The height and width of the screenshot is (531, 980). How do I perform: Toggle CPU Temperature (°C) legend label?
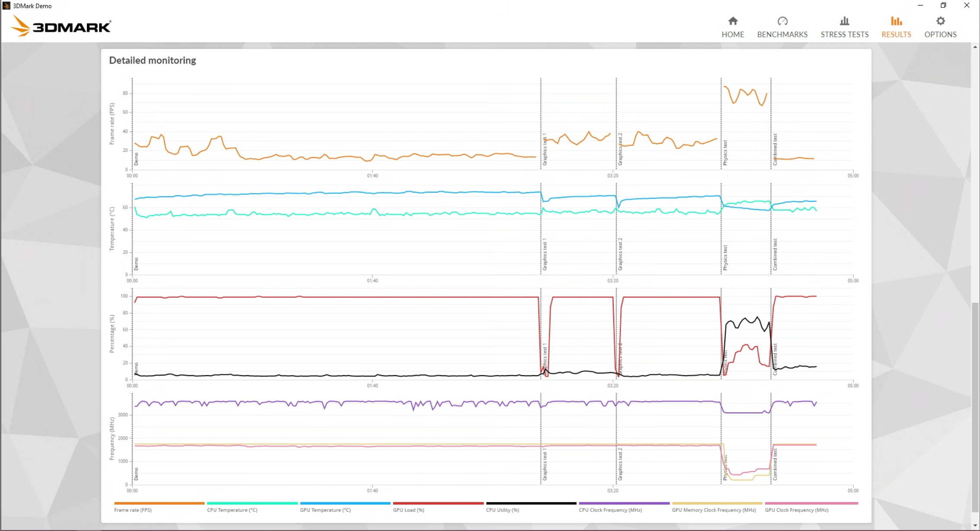pyautogui.click(x=232, y=510)
